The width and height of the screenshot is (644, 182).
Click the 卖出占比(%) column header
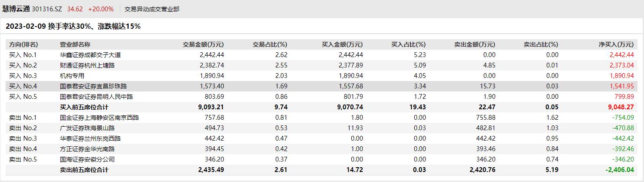[541, 44]
